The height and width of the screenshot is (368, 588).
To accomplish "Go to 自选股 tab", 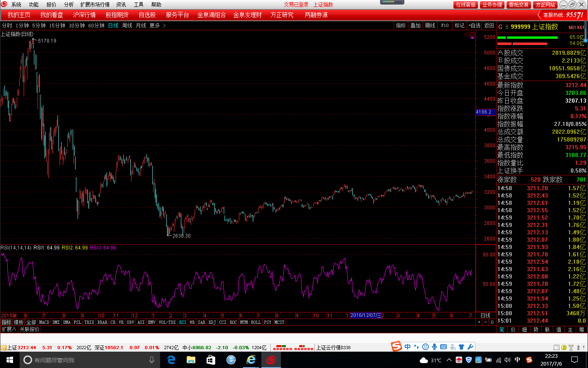I will [x=147, y=15].
